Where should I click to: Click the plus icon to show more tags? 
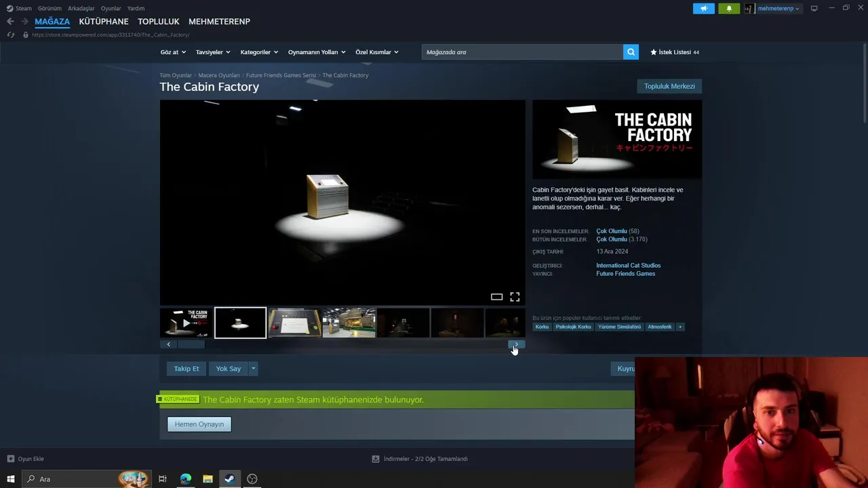pyautogui.click(x=680, y=327)
